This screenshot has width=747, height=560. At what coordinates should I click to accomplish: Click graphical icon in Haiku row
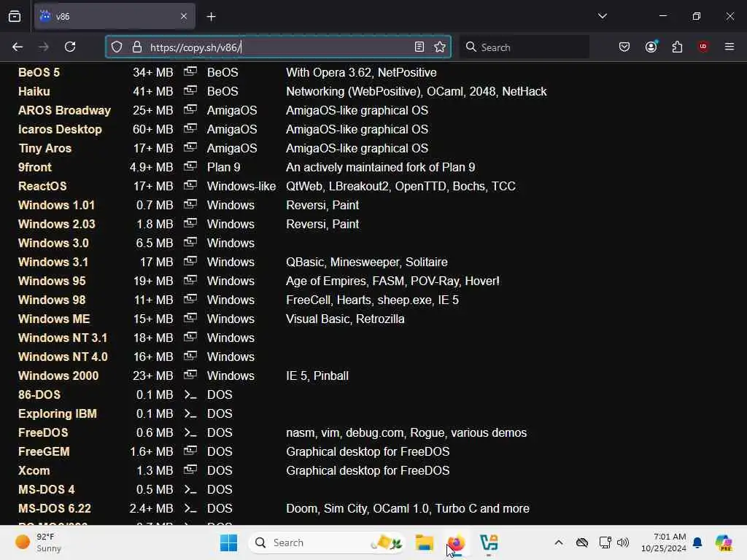[x=190, y=90]
